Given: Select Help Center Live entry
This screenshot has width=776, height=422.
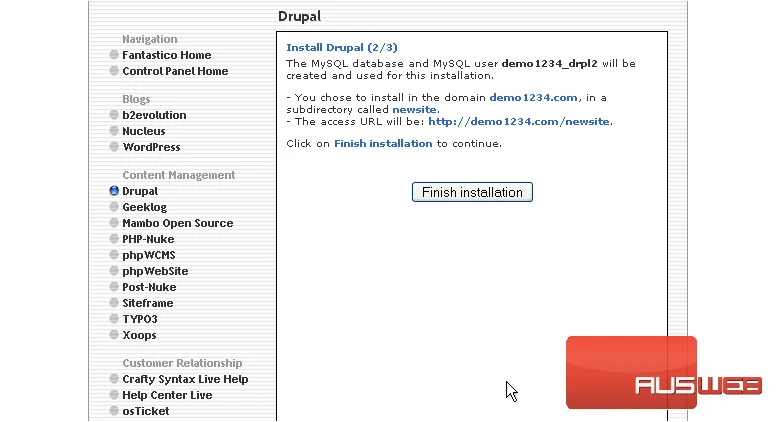Looking at the screenshot, I should [x=167, y=395].
